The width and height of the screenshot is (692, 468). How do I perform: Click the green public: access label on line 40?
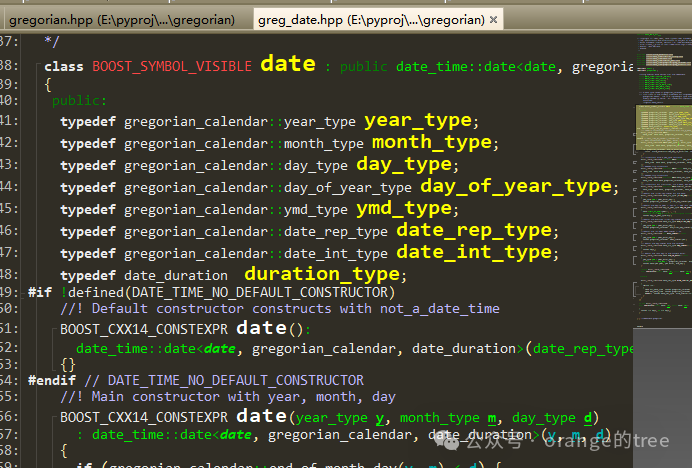click(79, 101)
